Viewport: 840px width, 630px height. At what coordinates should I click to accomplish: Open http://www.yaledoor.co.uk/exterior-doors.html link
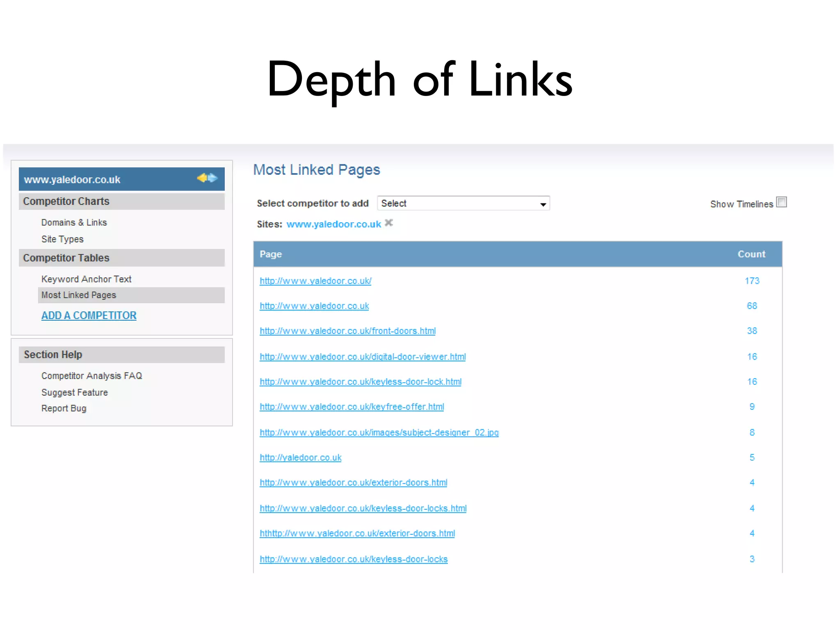tap(353, 483)
